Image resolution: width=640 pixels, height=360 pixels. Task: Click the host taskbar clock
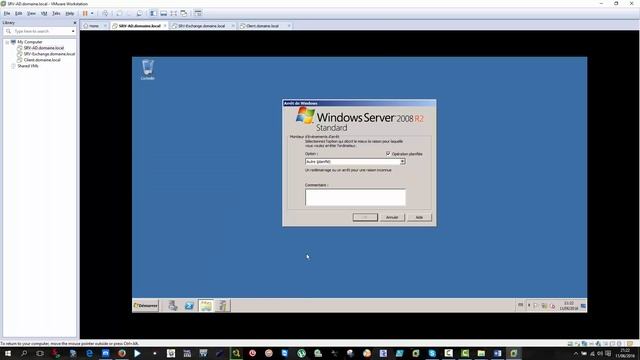625,353
